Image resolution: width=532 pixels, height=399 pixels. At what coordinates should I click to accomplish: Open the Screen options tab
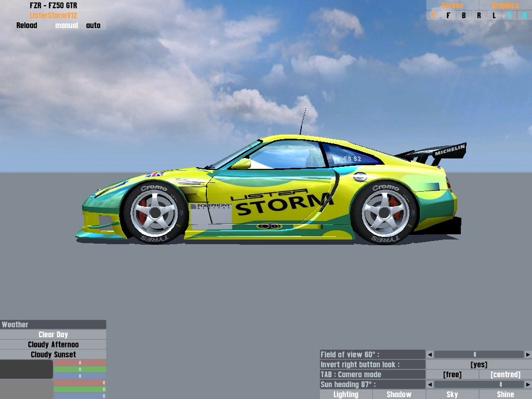(453, 5)
